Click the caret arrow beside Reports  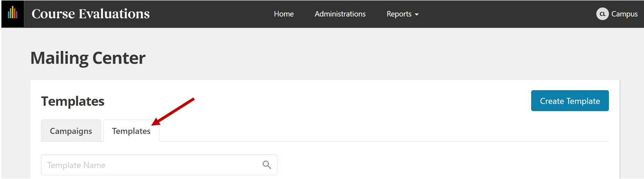pyautogui.click(x=417, y=14)
